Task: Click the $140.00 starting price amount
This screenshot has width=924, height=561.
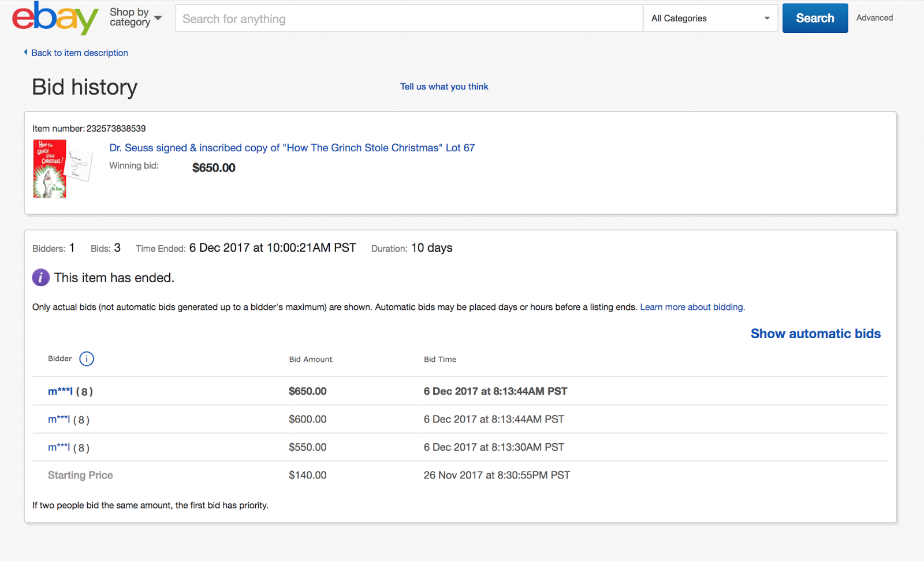Action: click(308, 476)
